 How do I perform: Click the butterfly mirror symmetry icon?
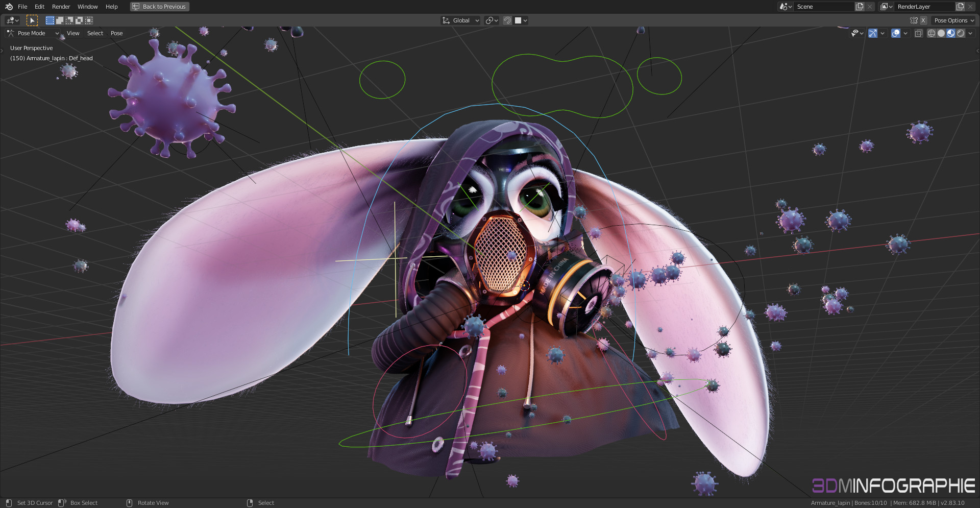point(914,20)
